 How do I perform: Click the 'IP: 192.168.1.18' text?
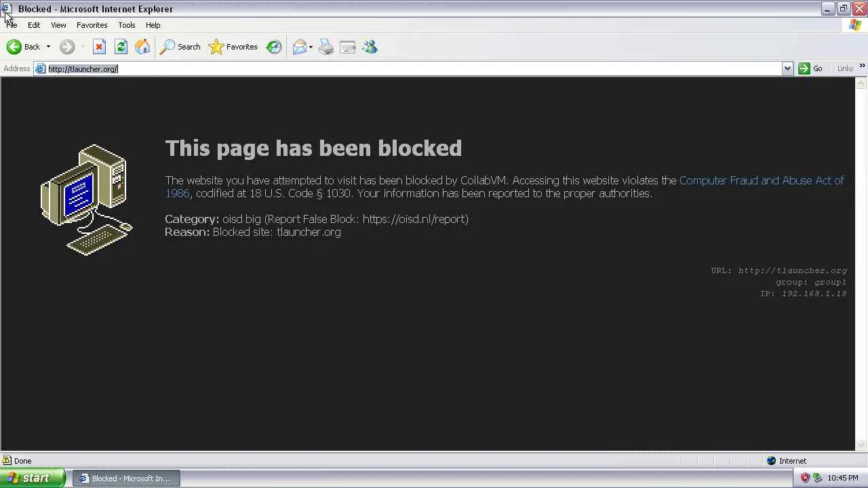click(803, 293)
